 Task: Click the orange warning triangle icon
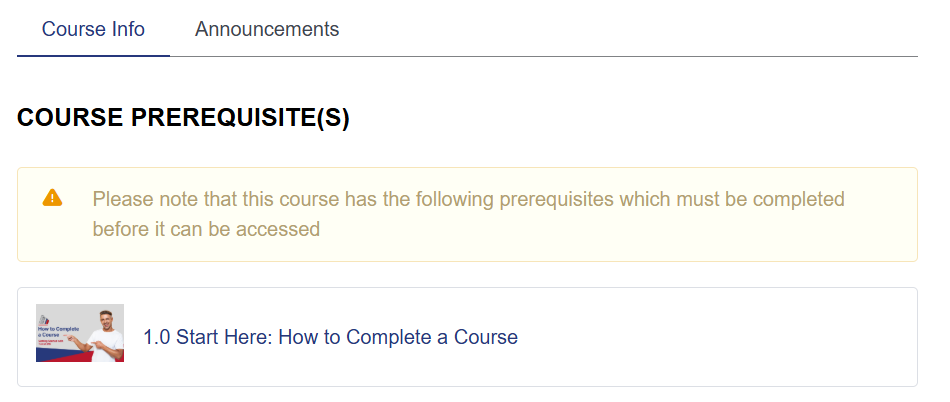click(53, 198)
